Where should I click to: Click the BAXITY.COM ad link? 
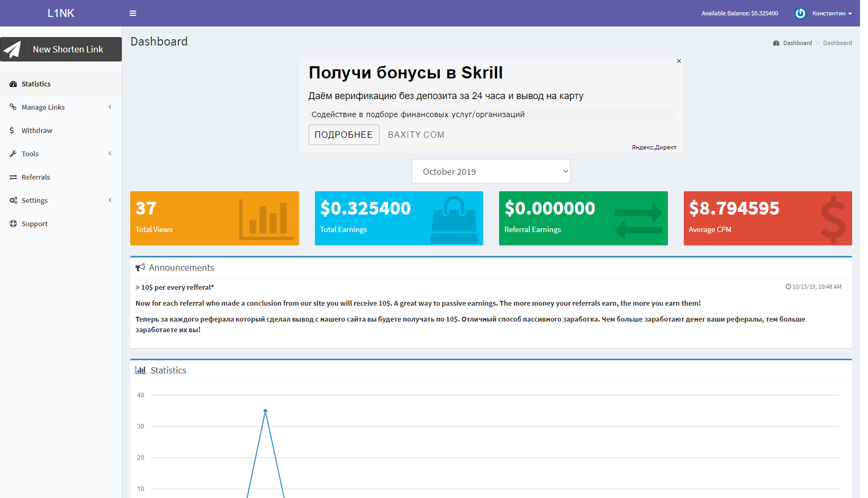point(416,135)
